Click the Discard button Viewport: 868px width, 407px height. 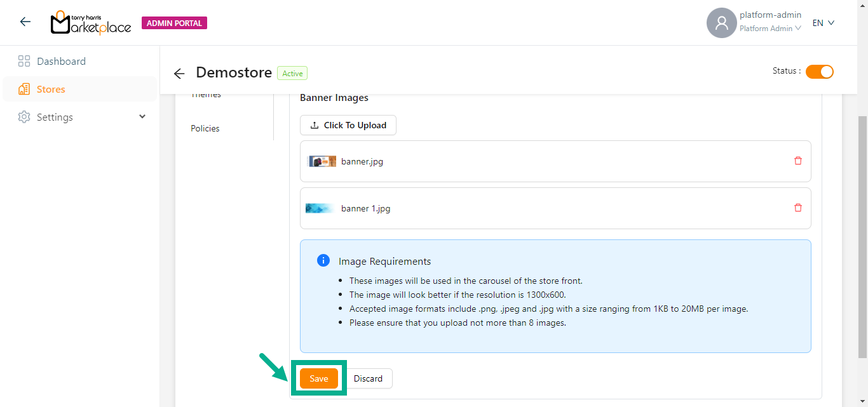coord(369,378)
